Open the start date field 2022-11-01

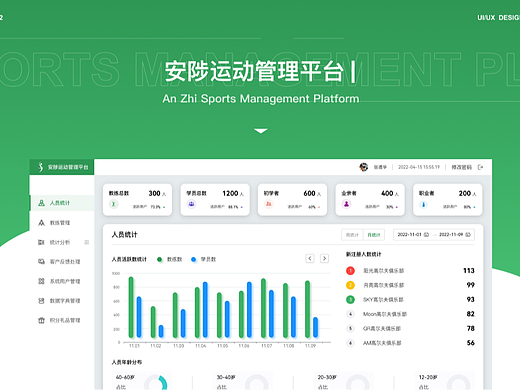click(413, 235)
